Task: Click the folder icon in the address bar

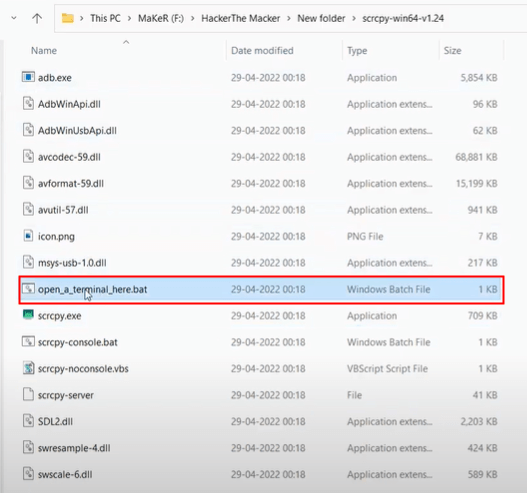Action: 68,18
